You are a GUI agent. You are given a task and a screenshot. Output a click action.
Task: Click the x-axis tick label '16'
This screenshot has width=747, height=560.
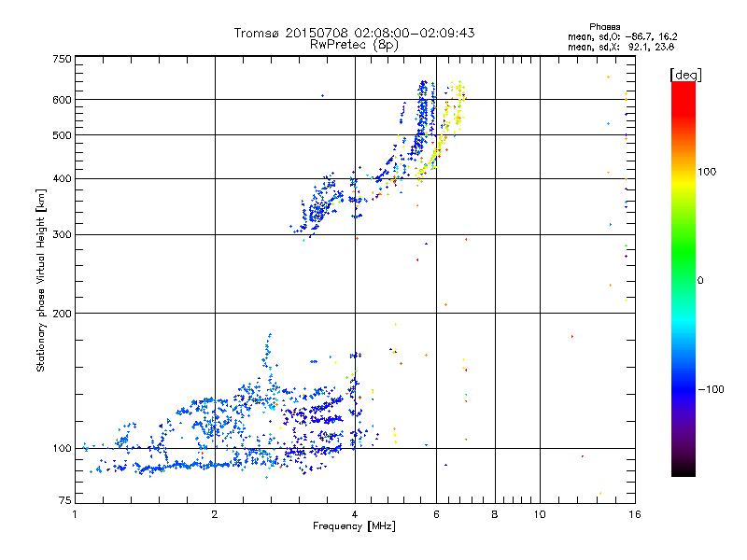click(635, 514)
